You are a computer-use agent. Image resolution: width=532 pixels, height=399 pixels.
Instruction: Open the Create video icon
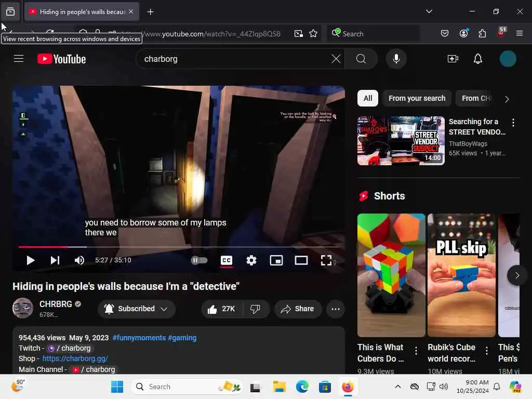(453, 59)
